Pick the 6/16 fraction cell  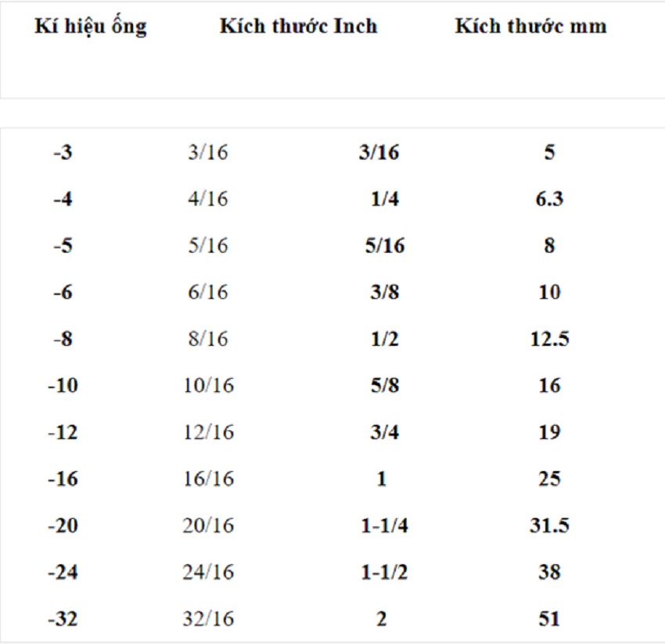[208, 292]
